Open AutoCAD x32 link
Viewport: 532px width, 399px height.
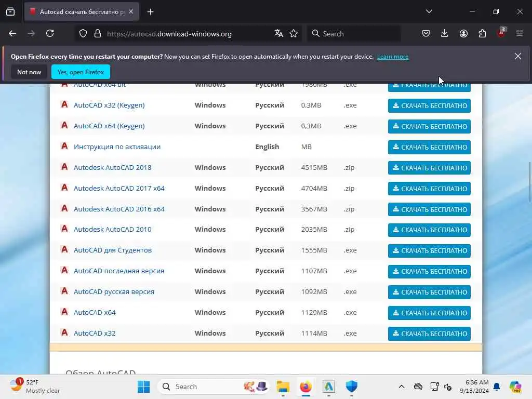click(x=95, y=333)
